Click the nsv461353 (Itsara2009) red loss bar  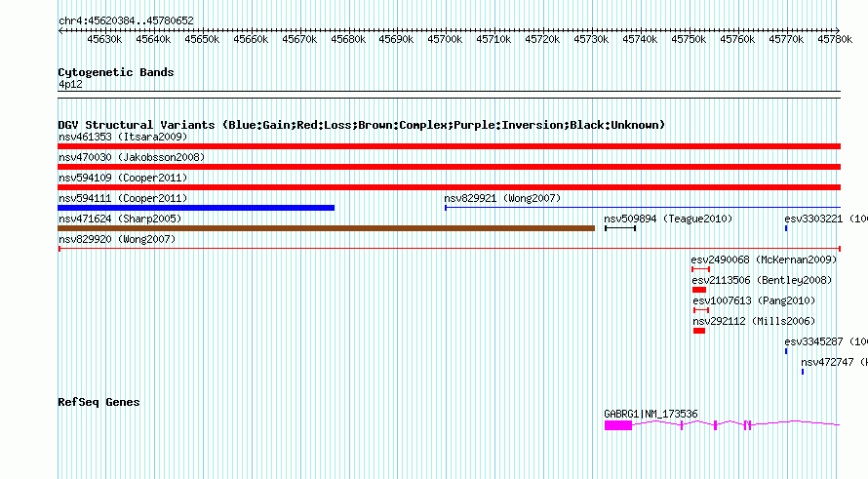[x=449, y=146]
